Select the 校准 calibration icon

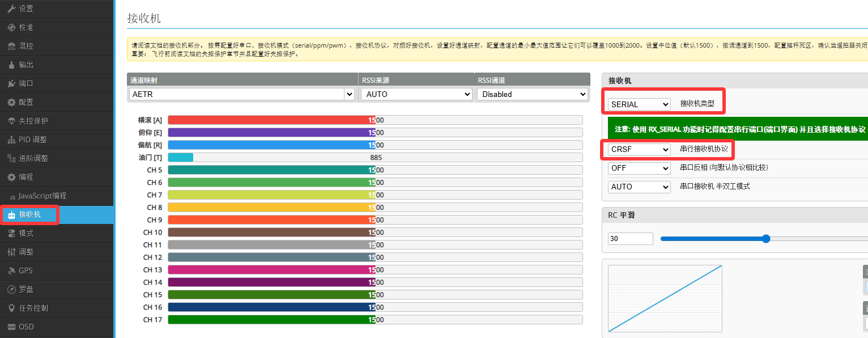tap(11, 27)
